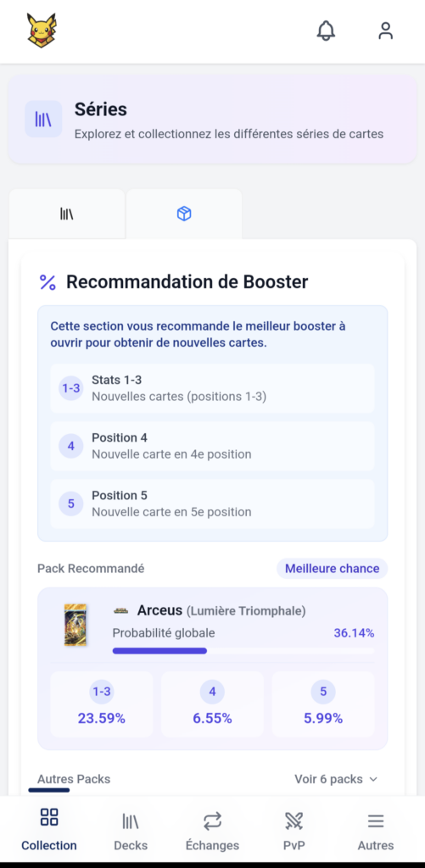
Task: Open the Autres hamburger menu
Action: coord(376,829)
